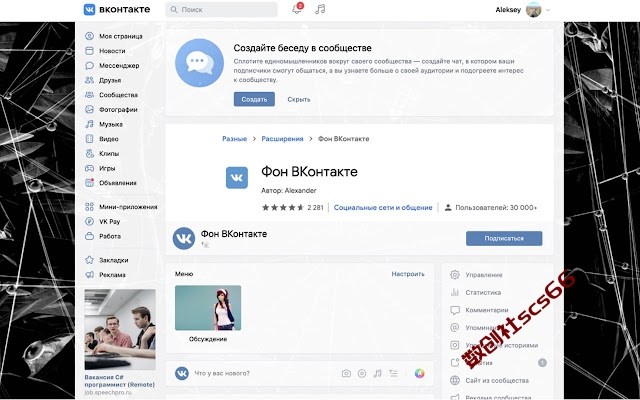This screenshot has height=400, width=640.
Task: Open Разные breadcrumb link
Action: tap(234, 139)
